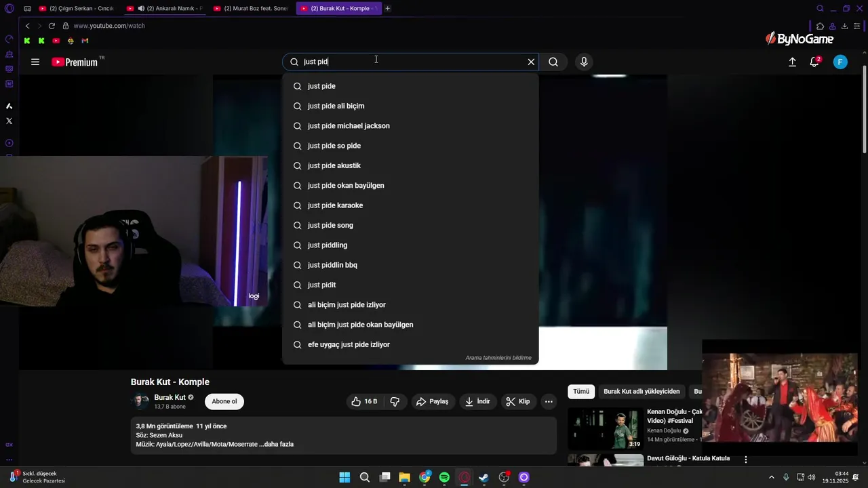Select suggestion 'just pide'

coord(410,86)
